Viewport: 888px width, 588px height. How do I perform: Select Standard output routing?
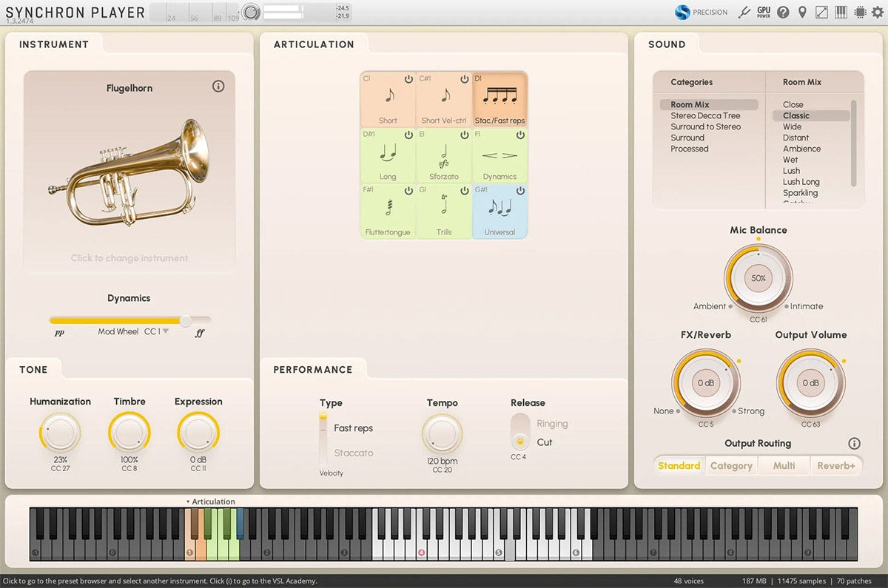(679, 466)
